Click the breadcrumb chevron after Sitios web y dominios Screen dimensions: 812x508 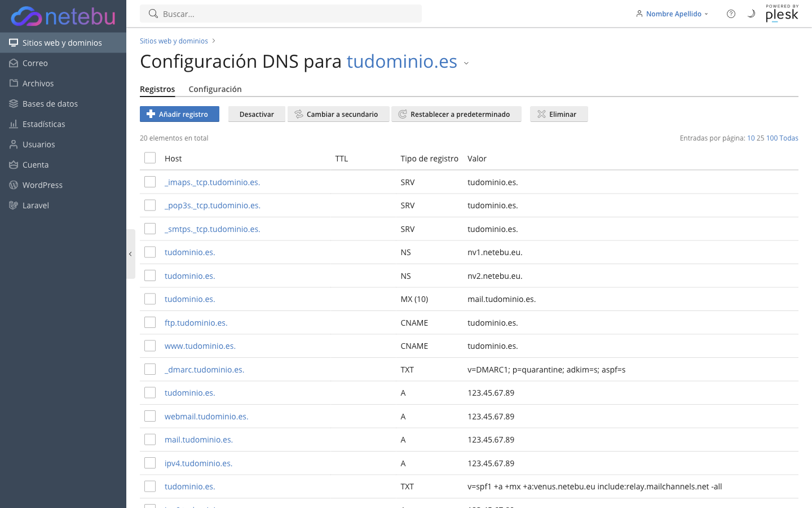point(214,41)
